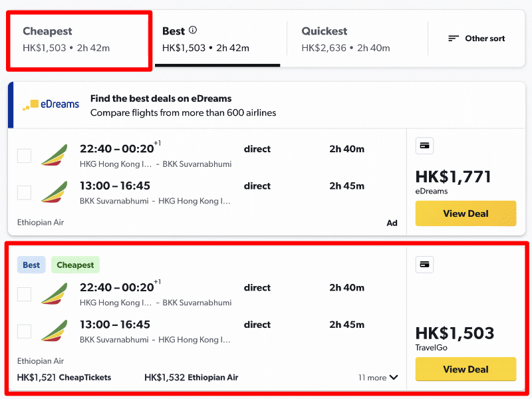Click Ethiopian airline logo on eDreams outbound flight
The height and width of the screenshot is (399, 532).
[55, 155]
